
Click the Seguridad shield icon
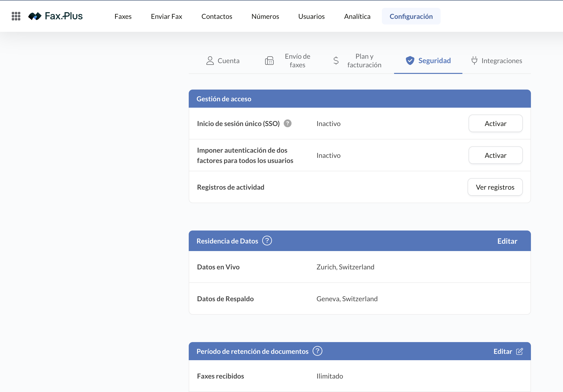410,60
